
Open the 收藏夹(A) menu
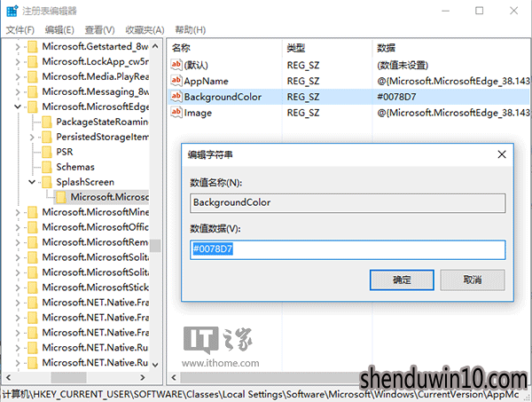click(x=145, y=30)
